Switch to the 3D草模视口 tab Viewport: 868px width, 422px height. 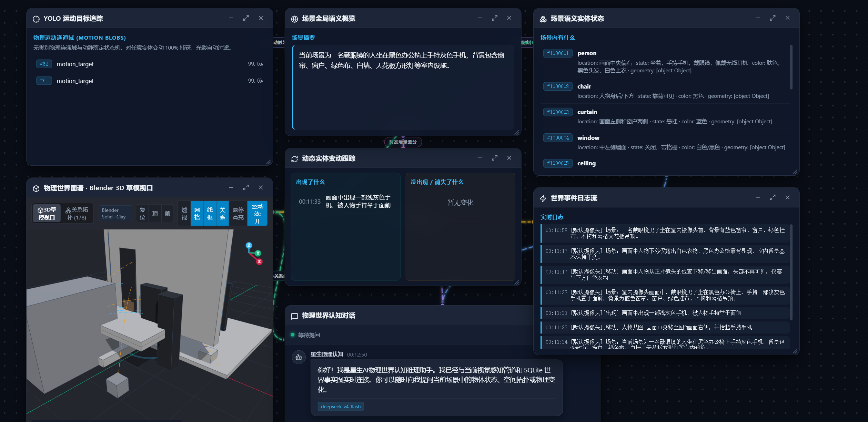coord(47,214)
